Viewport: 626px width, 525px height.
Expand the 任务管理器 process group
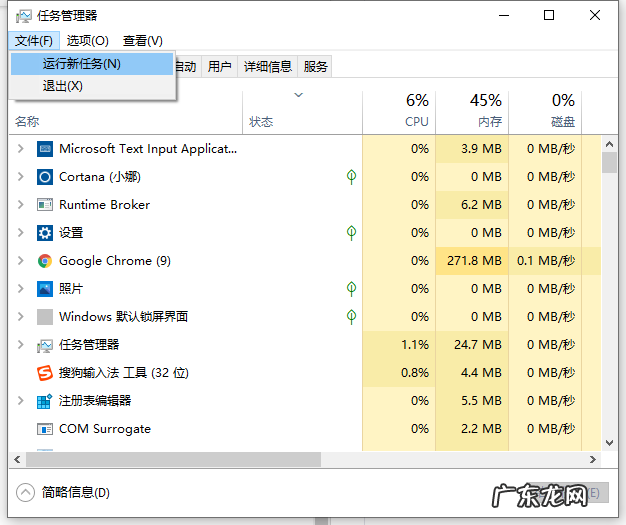(x=21, y=345)
